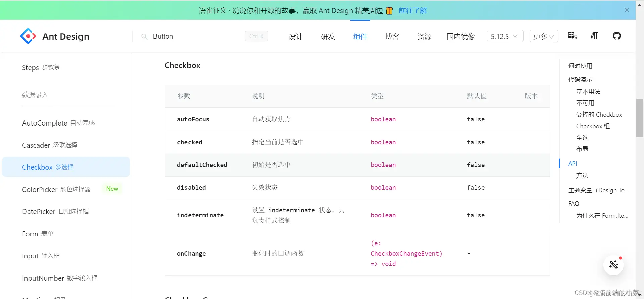Click the New tag beside ColorPicker
This screenshot has height=299, width=644.
[x=112, y=189]
